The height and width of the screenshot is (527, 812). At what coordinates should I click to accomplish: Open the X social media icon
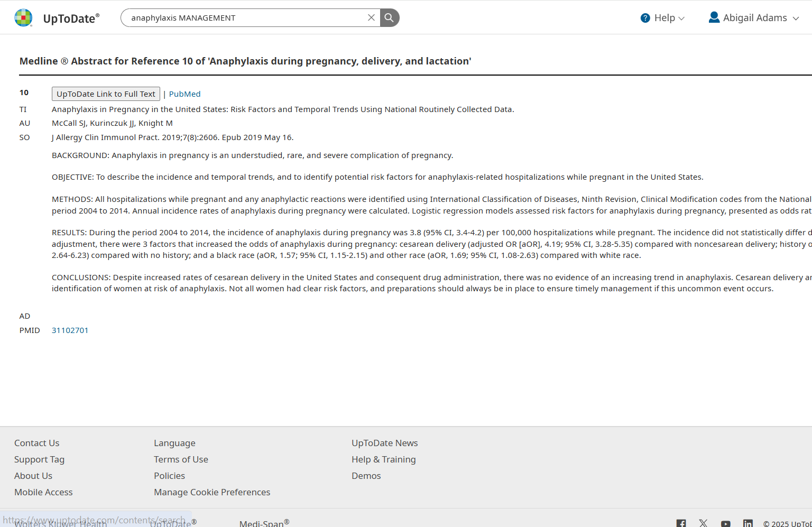click(703, 523)
